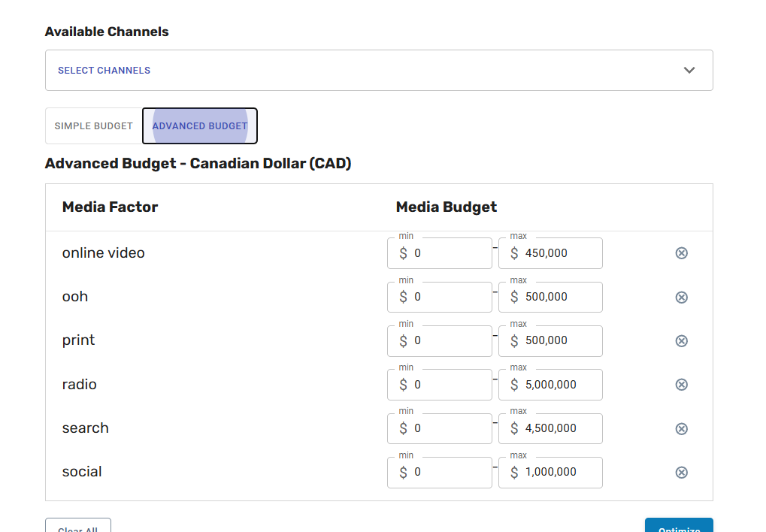Remove the radio channel row
This screenshot has width=766, height=532.
click(x=682, y=385)
